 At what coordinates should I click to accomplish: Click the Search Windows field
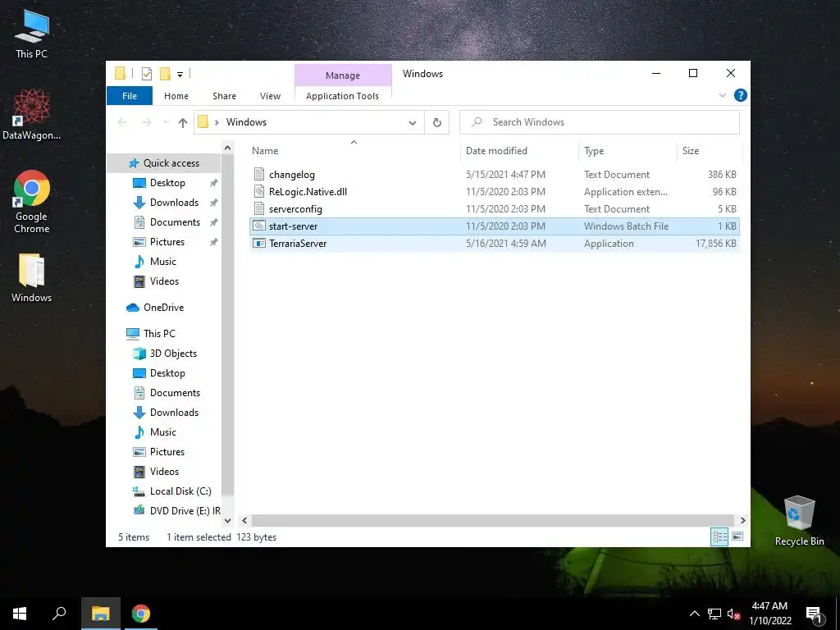pyautogui.click(x=600, y=122)
